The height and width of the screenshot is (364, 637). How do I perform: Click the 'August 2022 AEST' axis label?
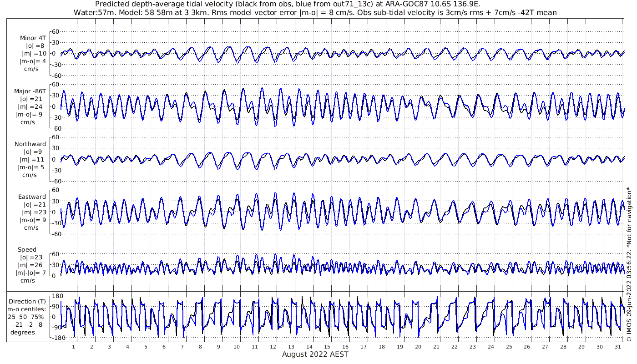coord(315,354)
